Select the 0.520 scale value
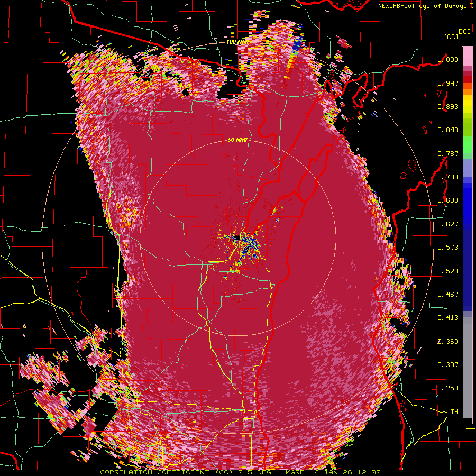The height and width of the screenshot is (476, 476). point(448,271)
